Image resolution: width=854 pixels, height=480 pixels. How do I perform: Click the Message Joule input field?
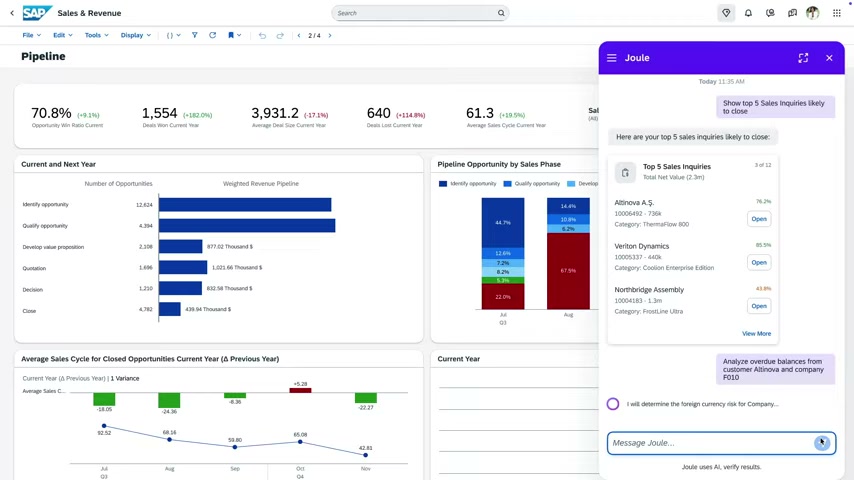(711, 443)
